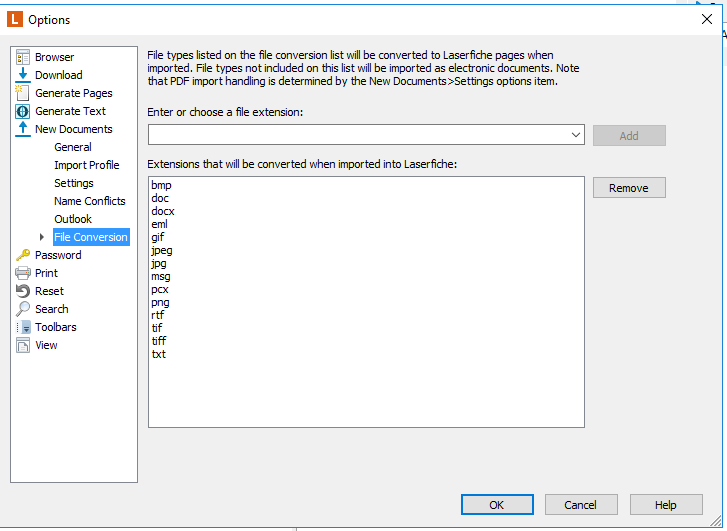The image size is (727, 531).
Task: Click the Generate Text globe icon
Action: (x=23, y=111)
